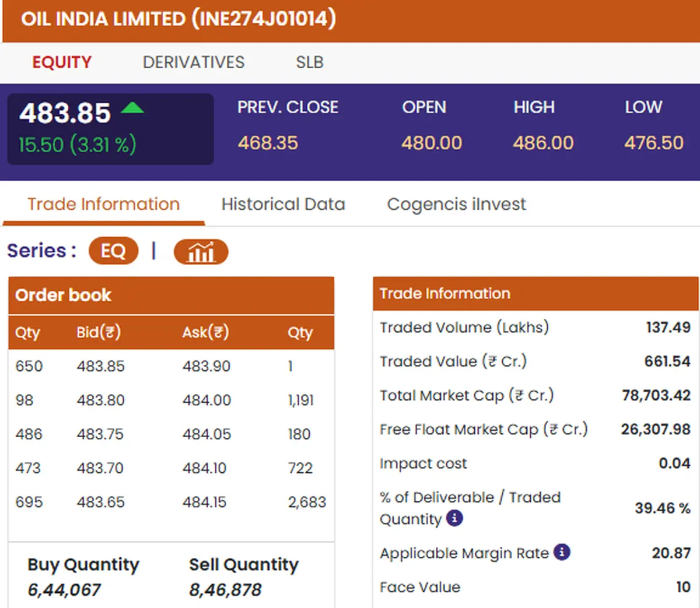Click the ask quantity 180

299,434
